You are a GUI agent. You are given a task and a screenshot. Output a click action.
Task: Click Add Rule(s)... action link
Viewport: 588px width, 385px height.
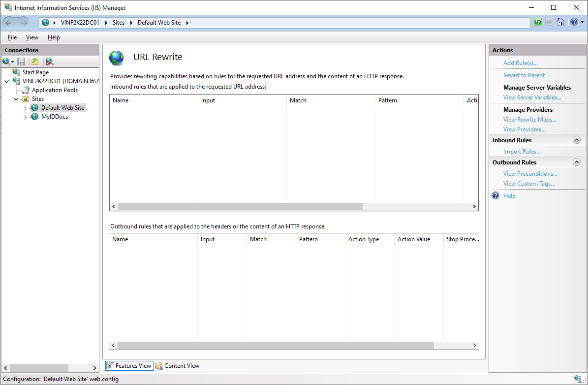[x=521, y=63]
